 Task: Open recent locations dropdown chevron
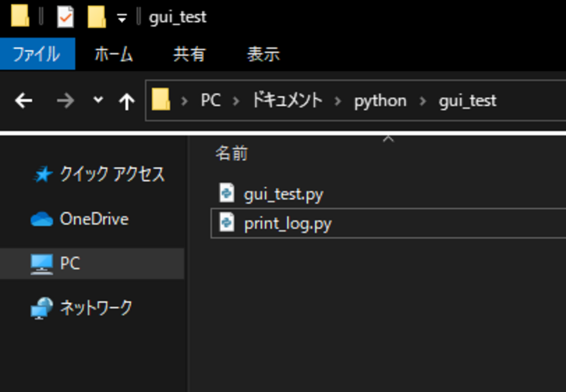tap(98, 100)
